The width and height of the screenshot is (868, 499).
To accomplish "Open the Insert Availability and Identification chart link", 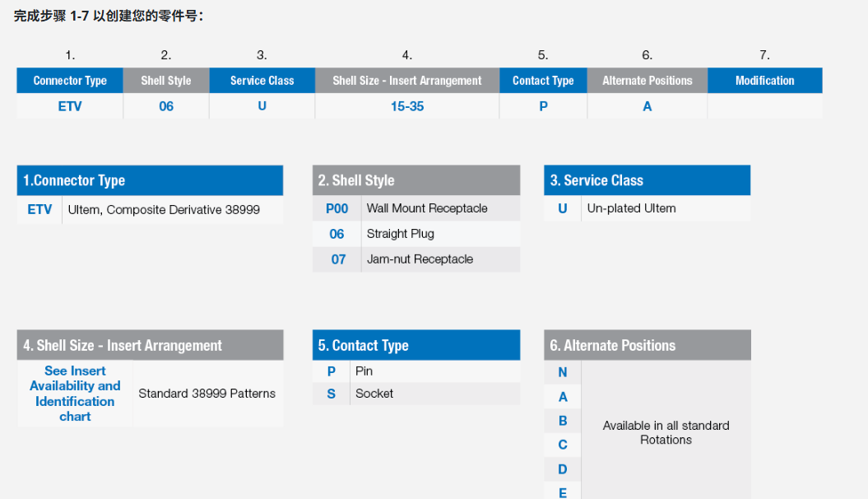I will coord(75,394).
